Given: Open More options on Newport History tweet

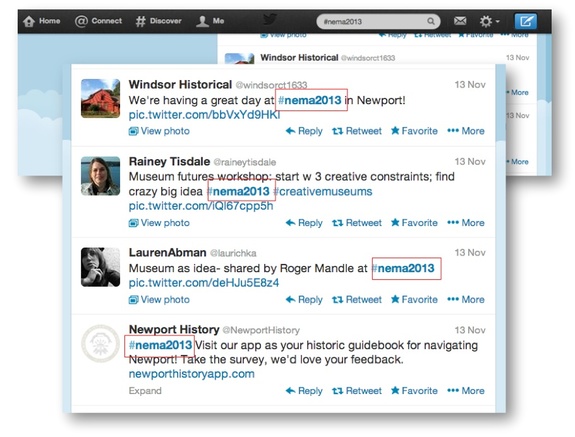Looking at the screenshot, I should pos(466,391).
